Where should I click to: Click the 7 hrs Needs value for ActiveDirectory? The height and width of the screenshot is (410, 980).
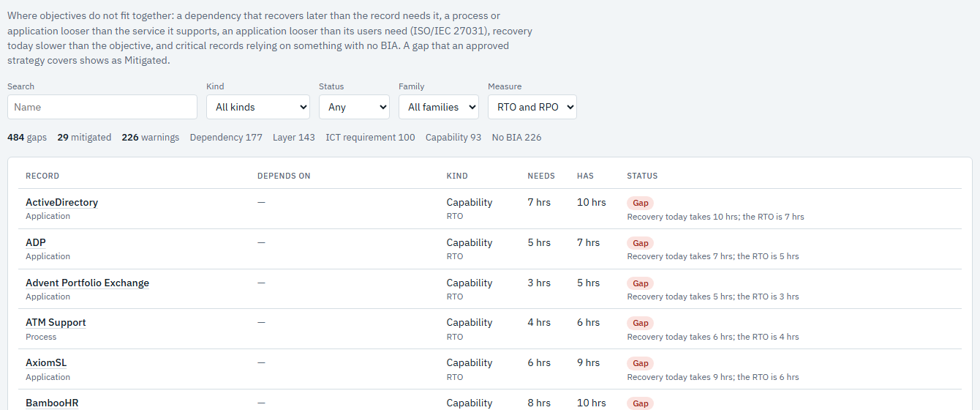539,202
